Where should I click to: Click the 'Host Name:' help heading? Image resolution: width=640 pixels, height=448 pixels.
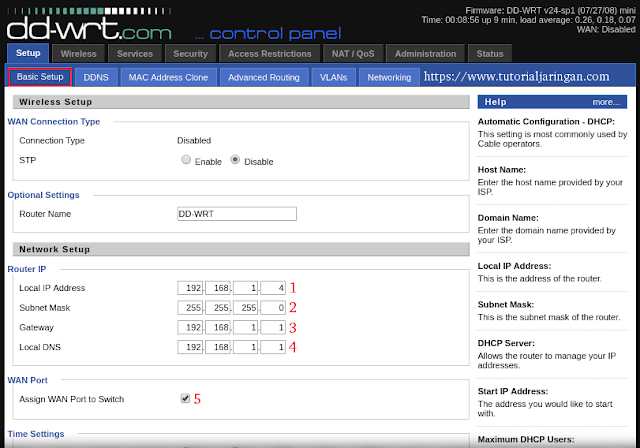pyautogui.click(x=502, y=170)
